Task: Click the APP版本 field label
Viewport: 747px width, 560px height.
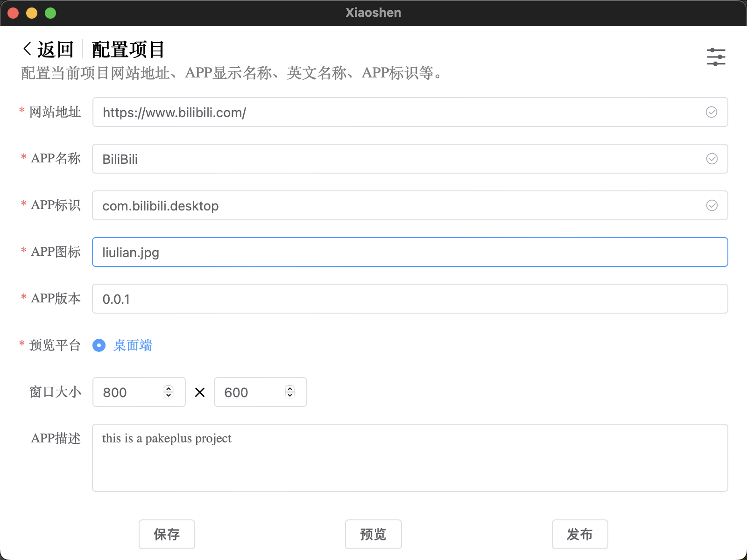Action: click(56, 299)
